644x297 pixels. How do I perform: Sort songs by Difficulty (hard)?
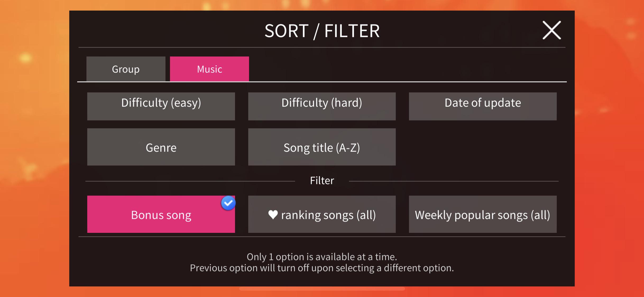[x=322, y=106]
